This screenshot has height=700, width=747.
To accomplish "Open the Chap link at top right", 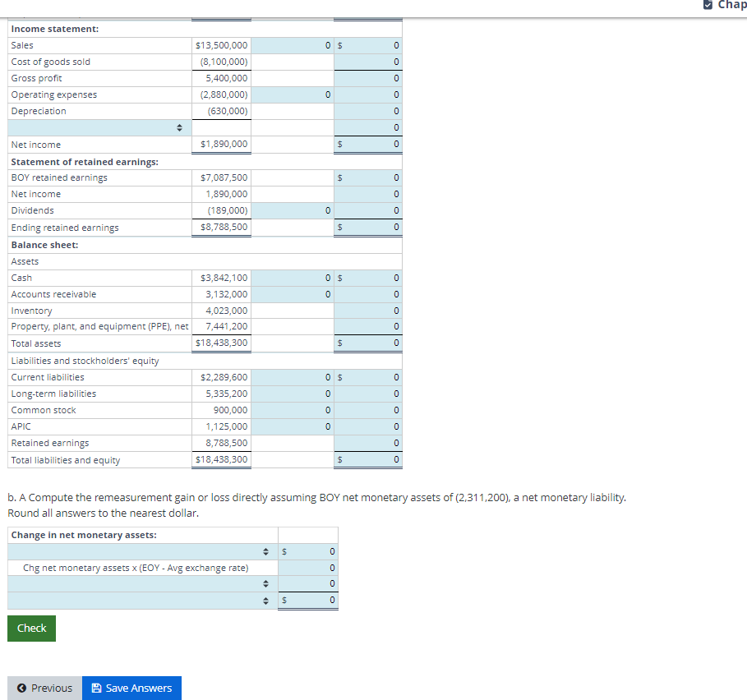I will (730, 5).
